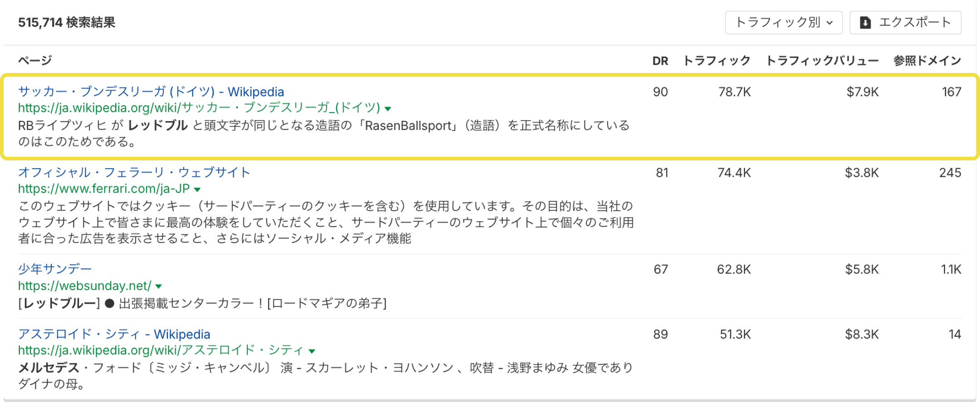Click the DR column header
Viewport: 980px width, 402px height.
[x=660, y=61]
